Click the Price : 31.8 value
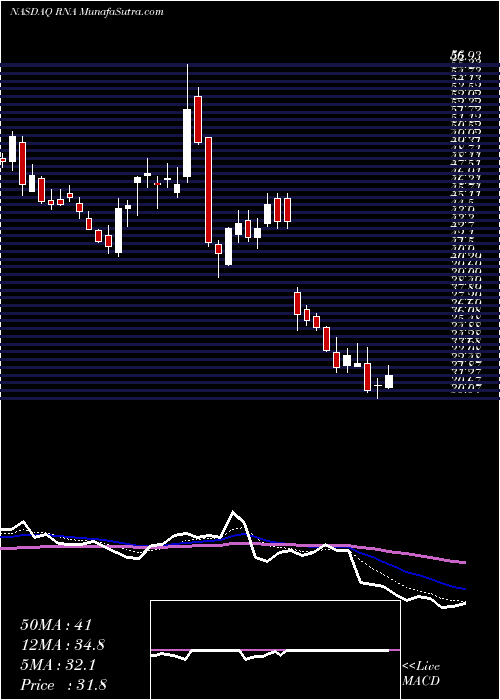This screenshot has width=500, height=700. (63, 685)
